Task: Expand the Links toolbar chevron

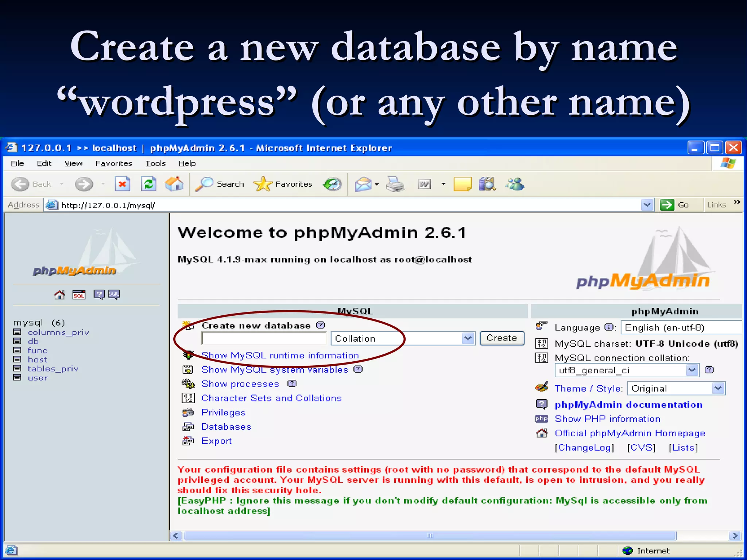Action: click(x=737, y=202)
